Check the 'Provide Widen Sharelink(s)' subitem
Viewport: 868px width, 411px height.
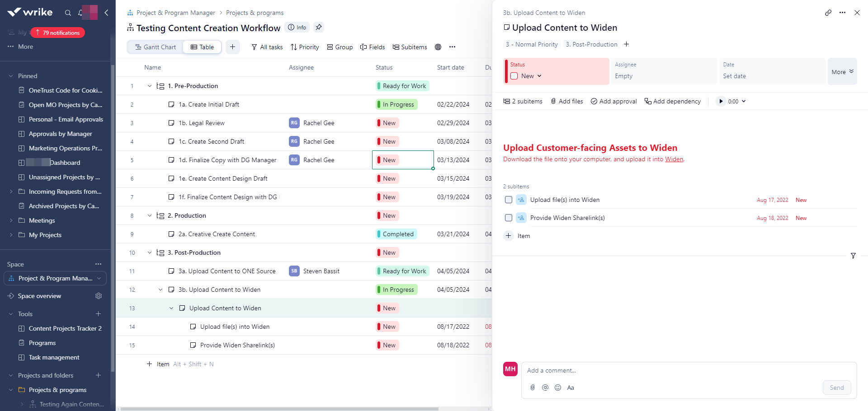pos(509,218)
